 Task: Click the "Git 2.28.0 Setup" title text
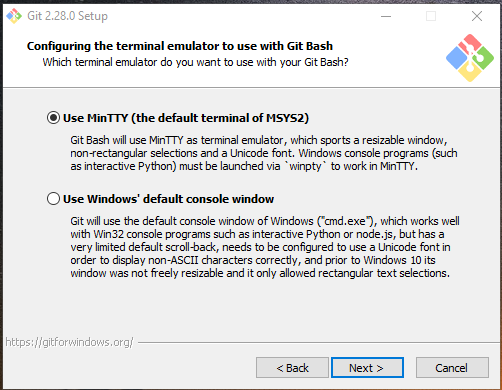[67, 16]
